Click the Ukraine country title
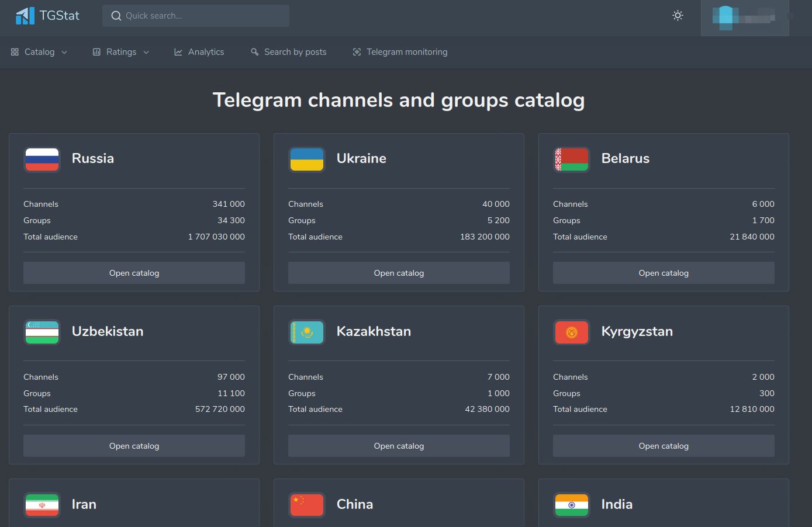The image size is (812, 527). click(361, 158)
